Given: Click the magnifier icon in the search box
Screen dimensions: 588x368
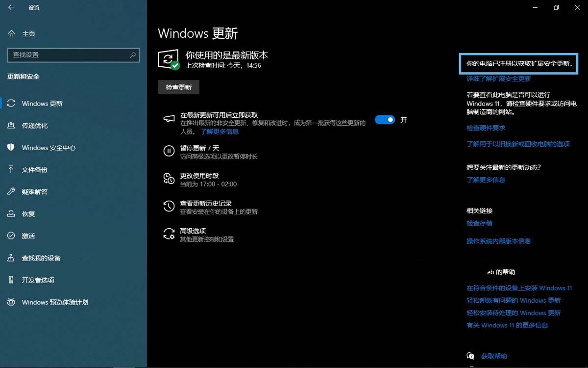Looking at the screenshot, I should [x=132, y=55].
